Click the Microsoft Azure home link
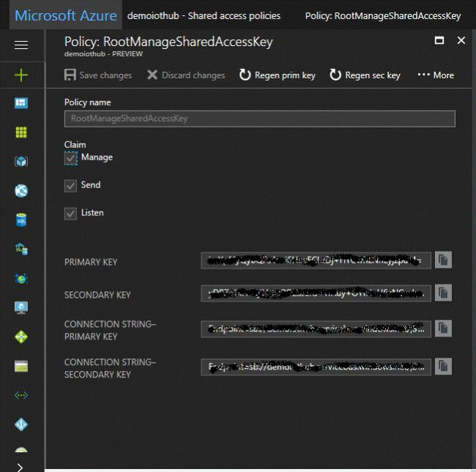This screenshot has height=472, width=476. point(66,15)
